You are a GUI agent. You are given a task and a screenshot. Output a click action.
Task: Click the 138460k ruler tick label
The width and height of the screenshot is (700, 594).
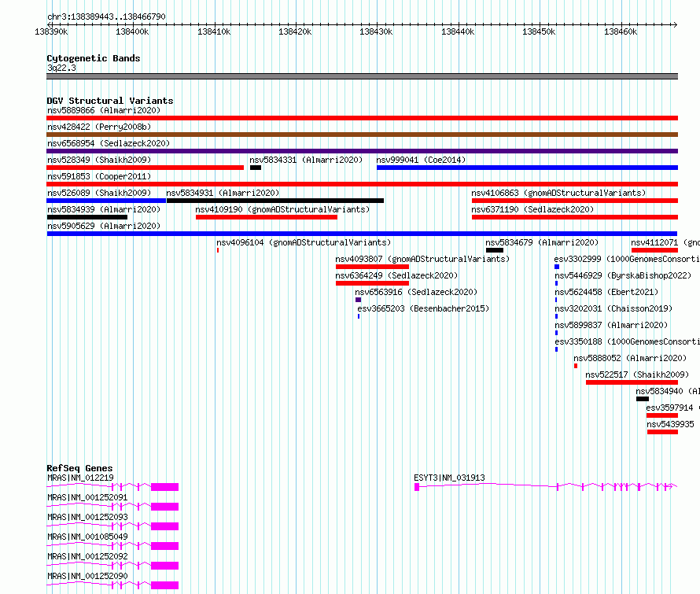click(x=621, y=31)
